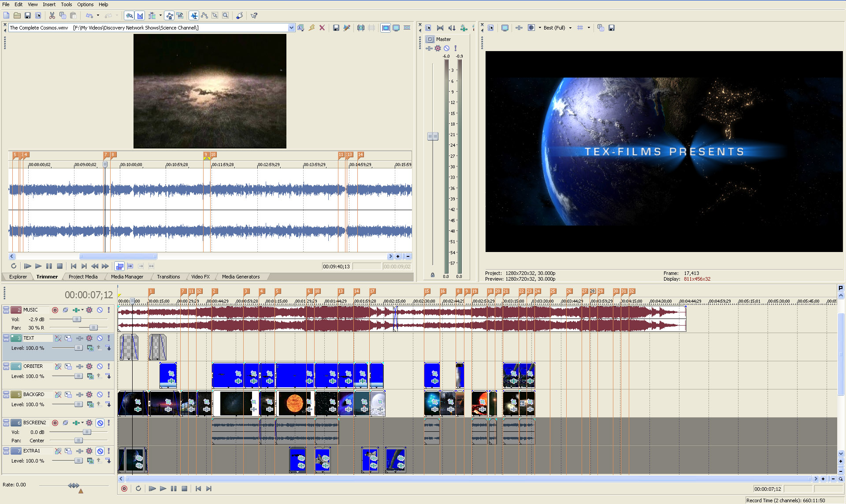Open the overlays grid dropdown in preview

tap(589, 28)
